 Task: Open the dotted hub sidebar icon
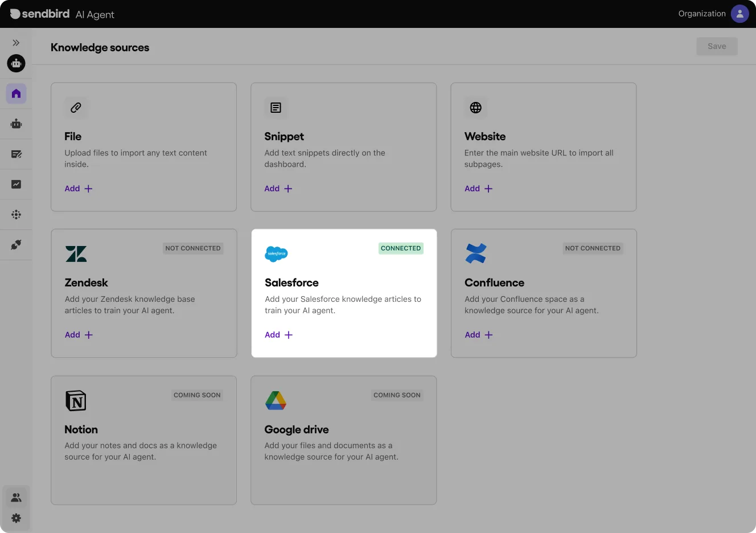16,215
